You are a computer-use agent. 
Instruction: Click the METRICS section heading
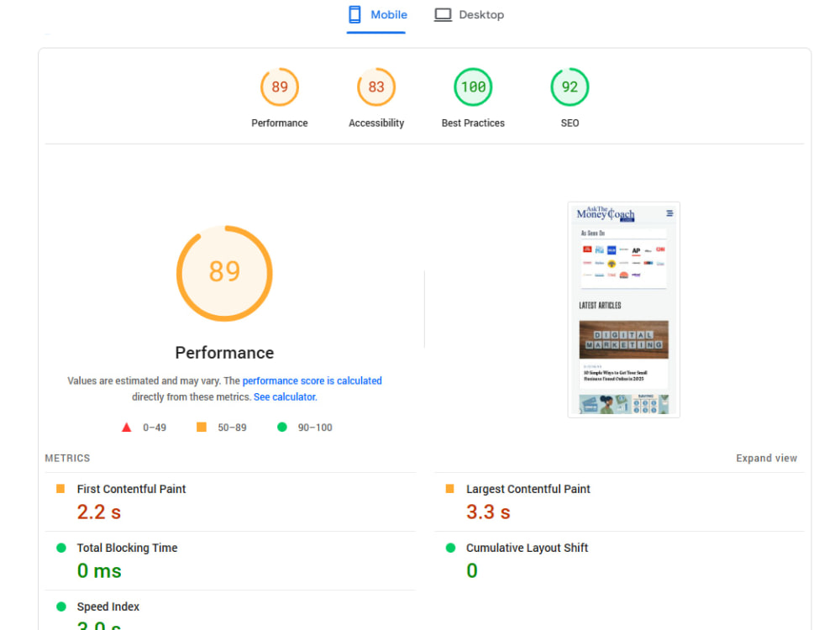[x=67, y=458]
